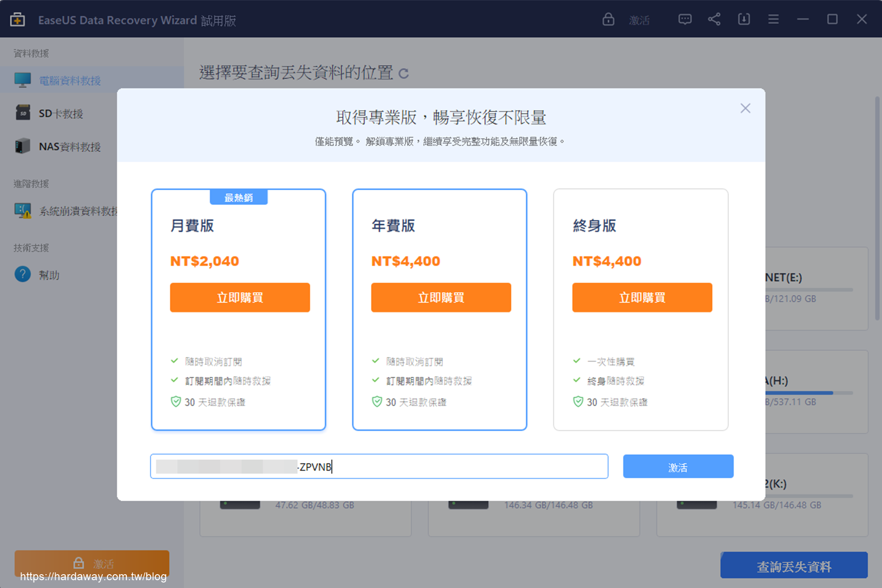Viewport: 882px width, 588px height.
Task: Click the crashed system monitor icon
Action: (23, 211)
